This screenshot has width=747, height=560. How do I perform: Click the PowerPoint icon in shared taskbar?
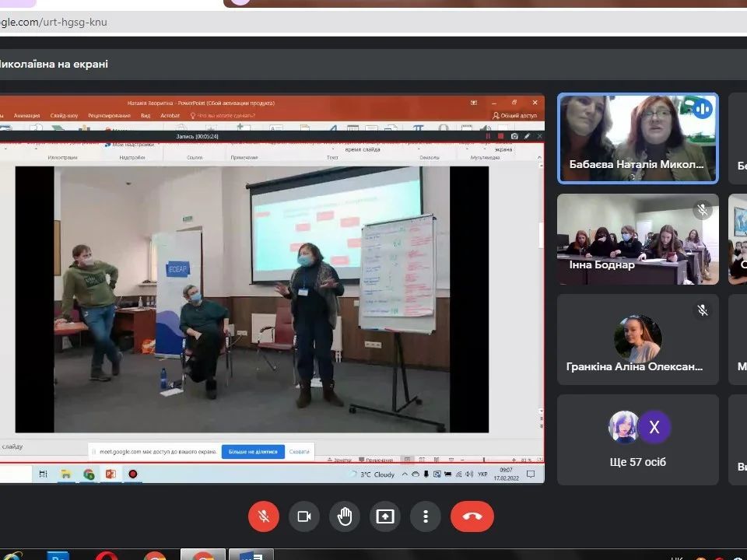(110, 474)
